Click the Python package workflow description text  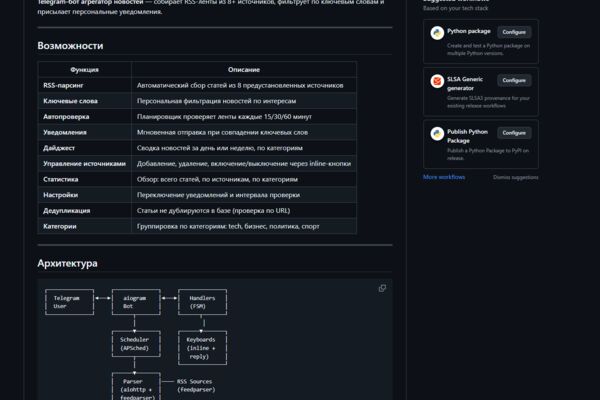(488, 49)
